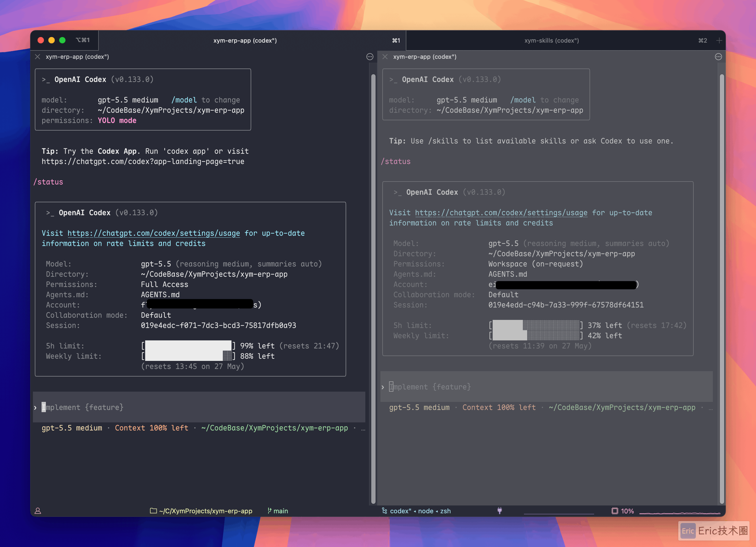Click the process tree icon beside codex"

(x=384, y=511)
